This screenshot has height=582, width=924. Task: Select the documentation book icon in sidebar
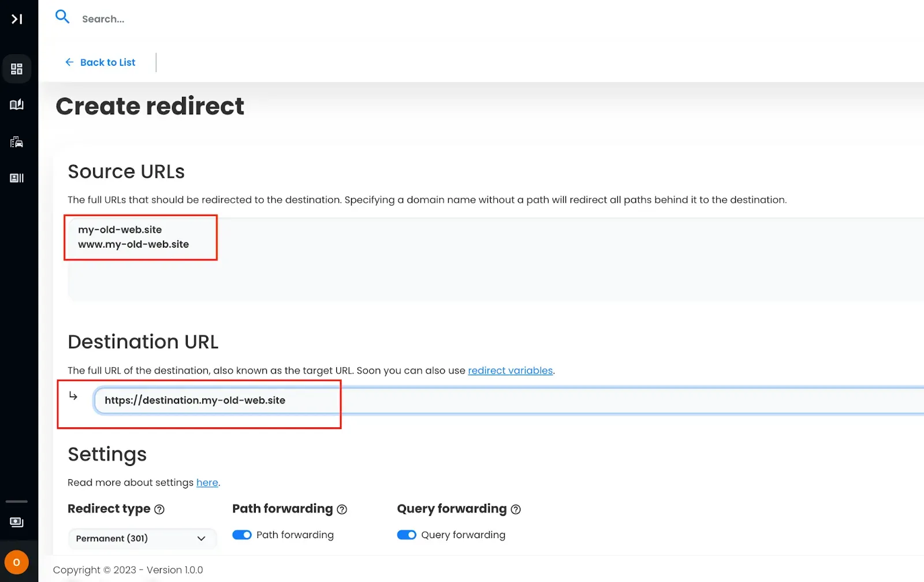click(x=17, y=105)
